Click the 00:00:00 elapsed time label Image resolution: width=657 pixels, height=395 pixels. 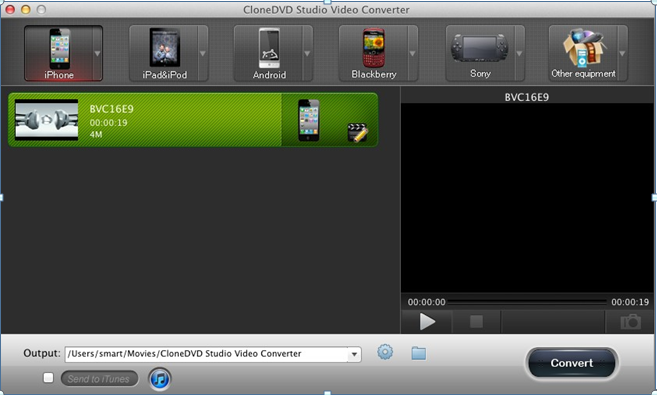coord(427,302)
